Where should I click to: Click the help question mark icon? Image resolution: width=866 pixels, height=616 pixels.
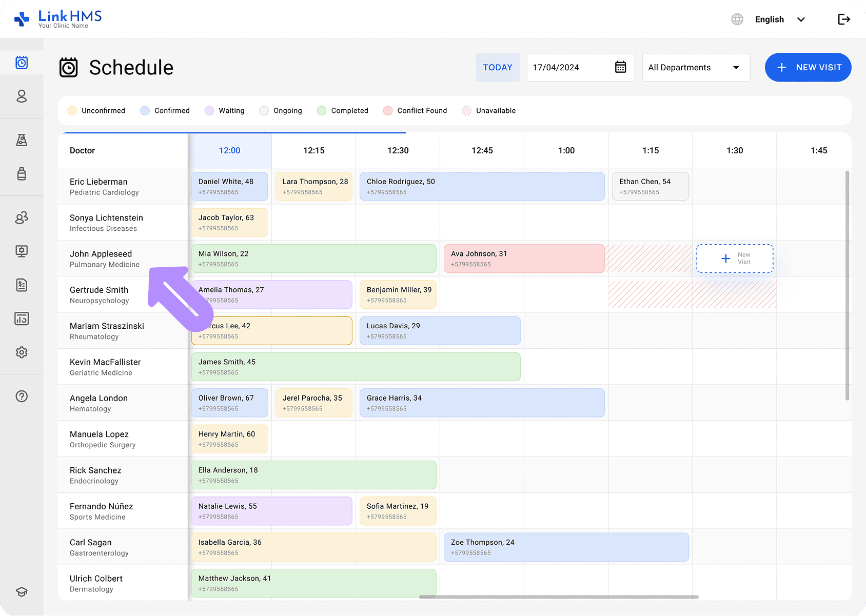pyautogui.click(x=22, y=396)
